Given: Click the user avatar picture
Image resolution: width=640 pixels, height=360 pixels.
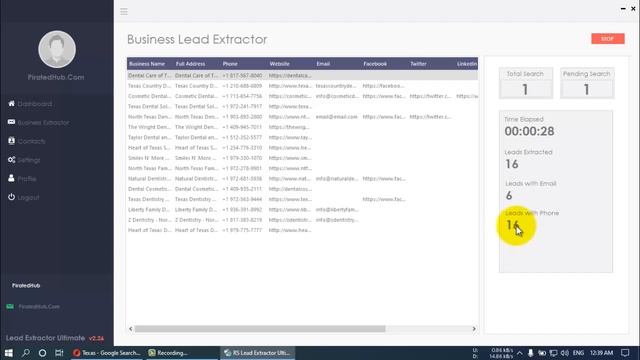Looking at the screenshot, I should tap(57, 49).
